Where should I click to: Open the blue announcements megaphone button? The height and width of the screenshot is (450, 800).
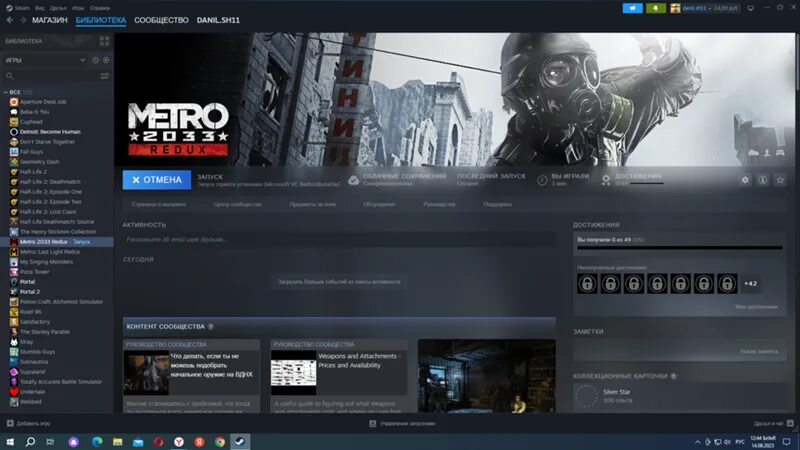click(633, 8)
